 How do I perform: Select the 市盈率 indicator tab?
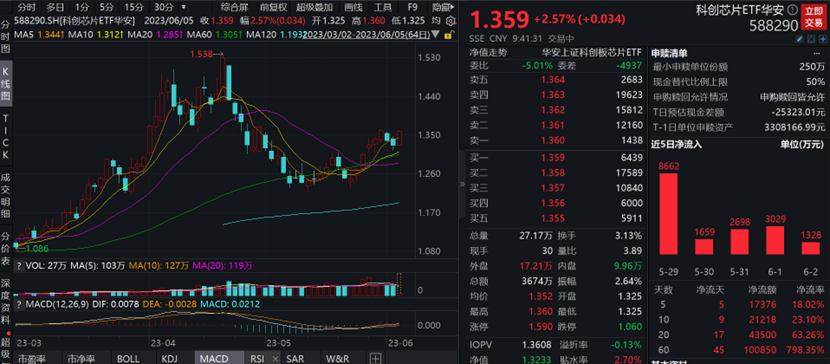(37, 358)
